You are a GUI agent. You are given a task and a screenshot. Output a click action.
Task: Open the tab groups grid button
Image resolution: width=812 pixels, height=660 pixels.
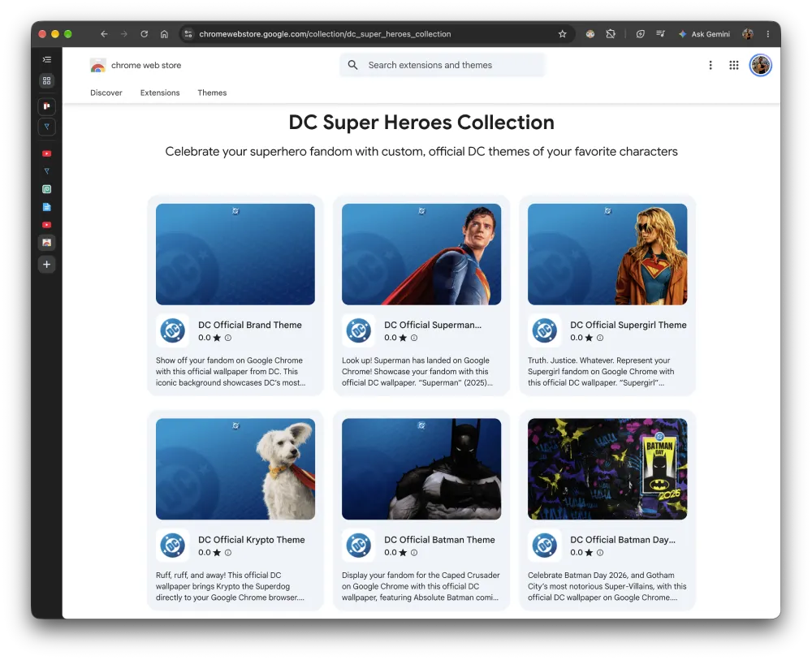point(46,80)
